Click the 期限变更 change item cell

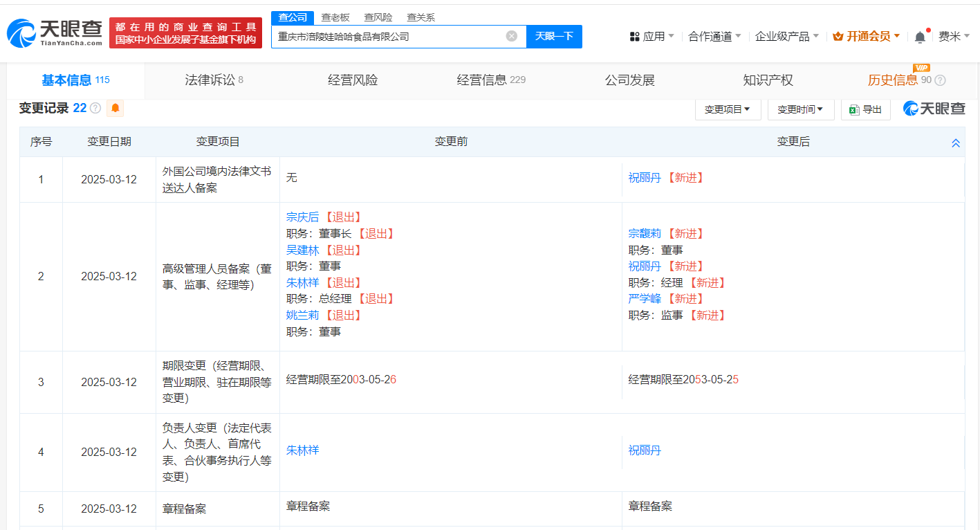[x=217, y=382]
